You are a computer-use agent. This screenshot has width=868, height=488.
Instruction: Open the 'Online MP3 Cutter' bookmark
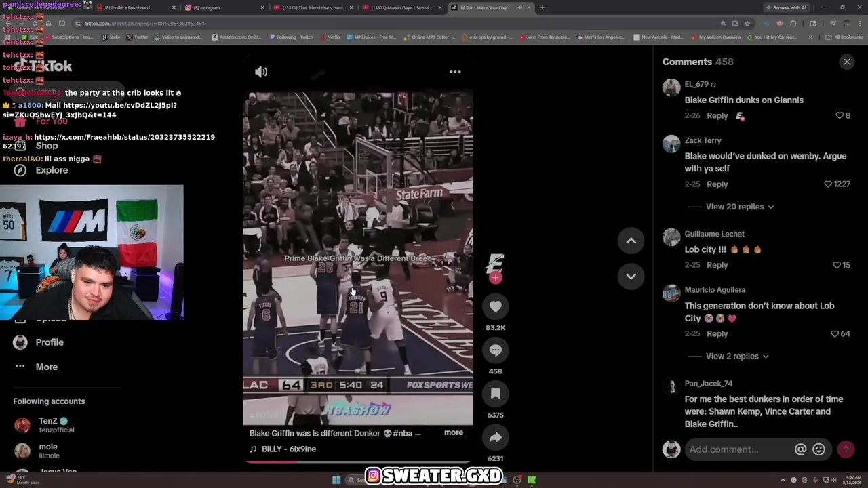click(431, 37)
